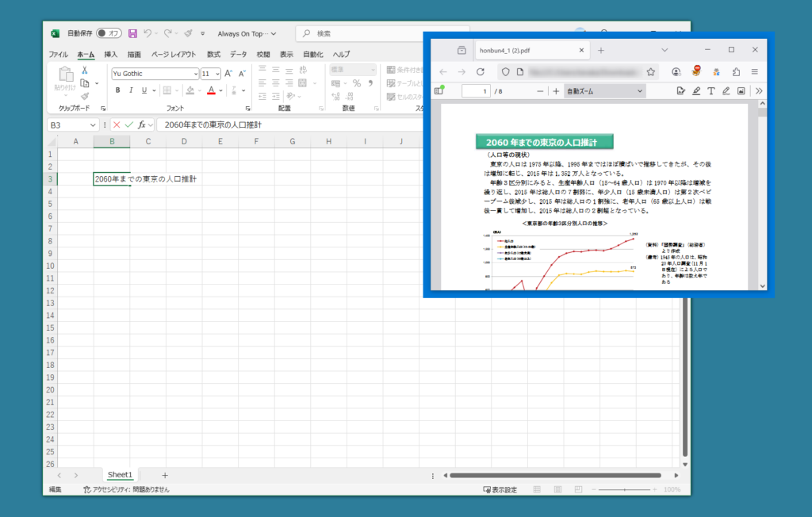This screenshot has width=812, height=517.
Task: Open the extensions puzzle icon in browser
Action: [736, 72]
